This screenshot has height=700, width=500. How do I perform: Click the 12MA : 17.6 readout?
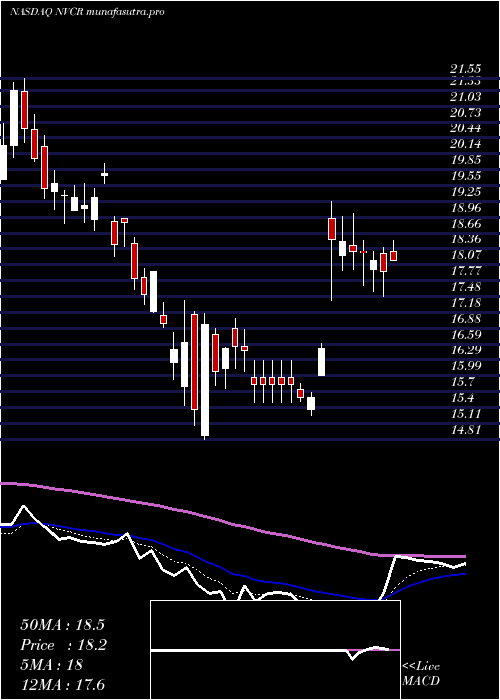tap(62, 684)
